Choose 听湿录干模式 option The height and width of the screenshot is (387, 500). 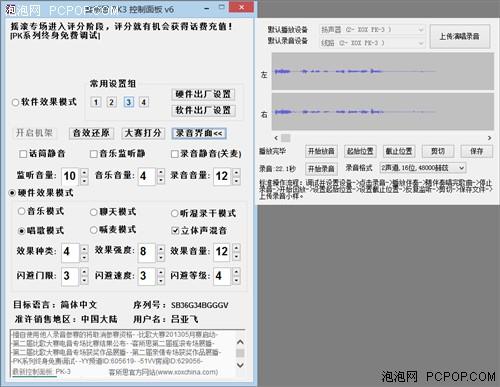click(174, 213)
